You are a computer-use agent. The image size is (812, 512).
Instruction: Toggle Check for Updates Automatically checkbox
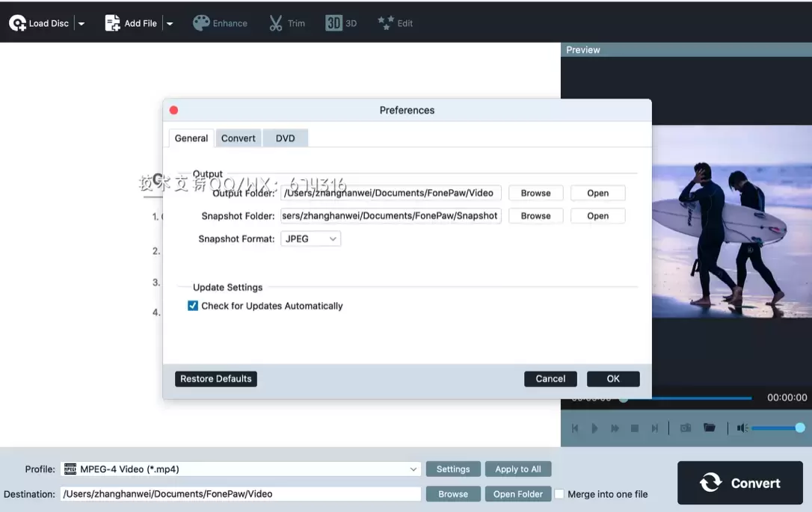(x=193, y=306)
